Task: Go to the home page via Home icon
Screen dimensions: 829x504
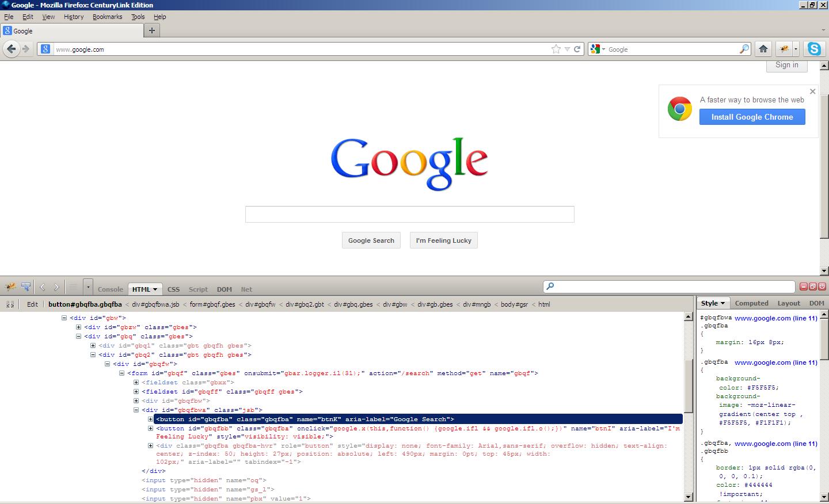Action: click(x=763, y=49)
